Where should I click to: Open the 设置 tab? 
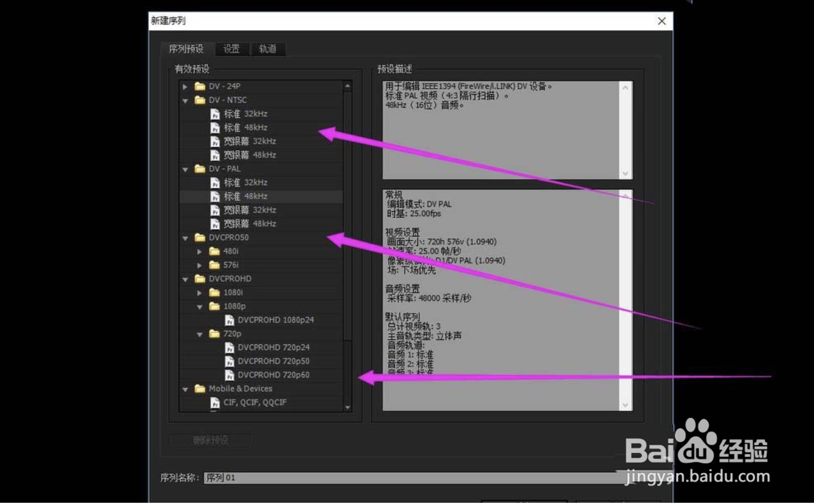(x=231, y=49)
